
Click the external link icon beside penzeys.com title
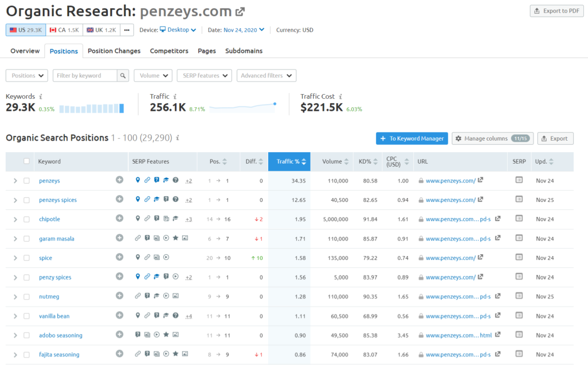(240, 11)
